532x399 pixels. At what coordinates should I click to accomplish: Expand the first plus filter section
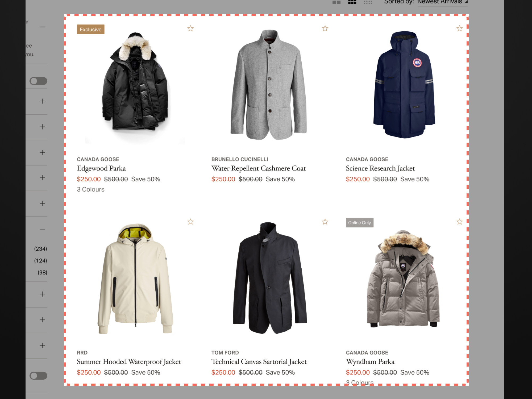[x=43, y=101]
